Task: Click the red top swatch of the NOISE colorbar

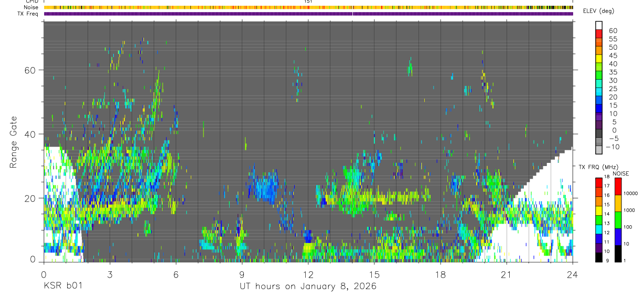Action: pos(618,186)
